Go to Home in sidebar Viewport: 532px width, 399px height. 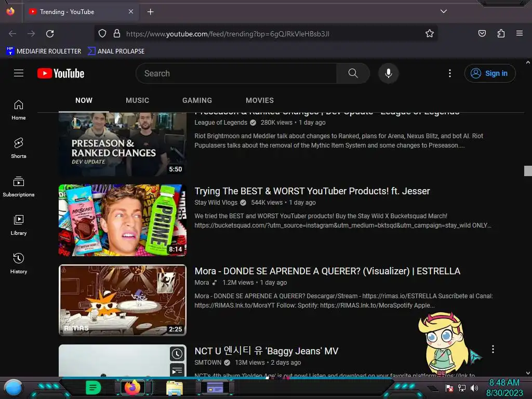[19, 110]
